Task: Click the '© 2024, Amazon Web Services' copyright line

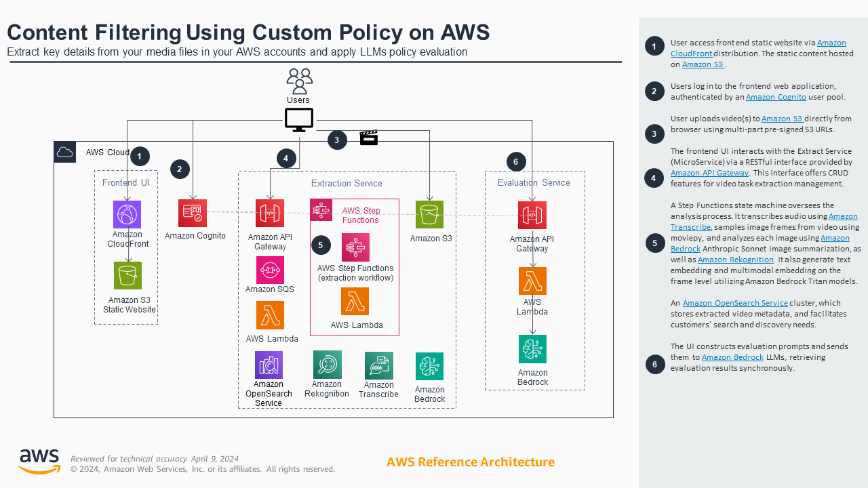Action: [203, 469]
